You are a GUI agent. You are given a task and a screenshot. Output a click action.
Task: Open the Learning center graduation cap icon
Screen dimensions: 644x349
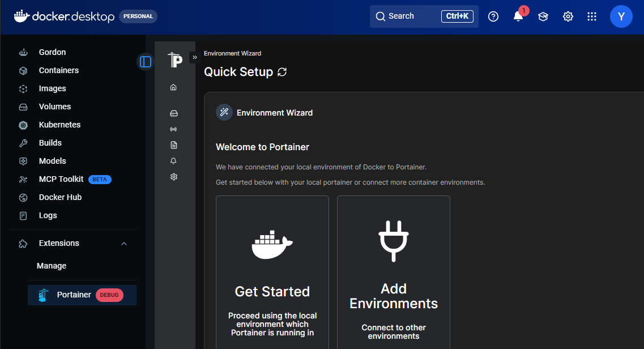point(543,16)
